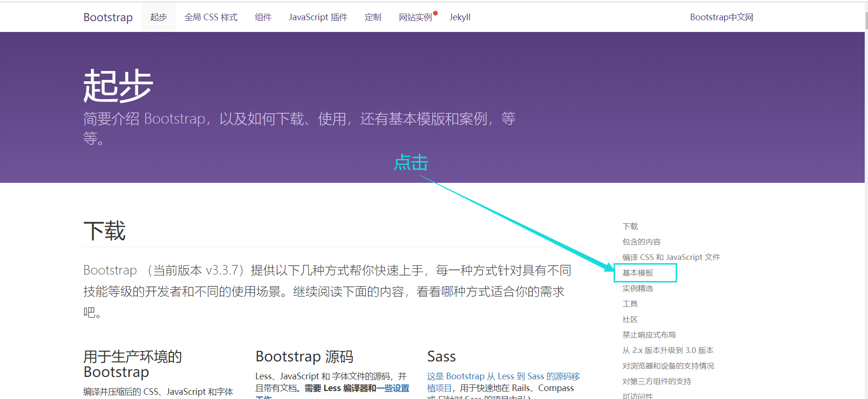Open 网站实例 nav item
The width and height of the screenshot is (868, 399).
[x=415, y=17]
